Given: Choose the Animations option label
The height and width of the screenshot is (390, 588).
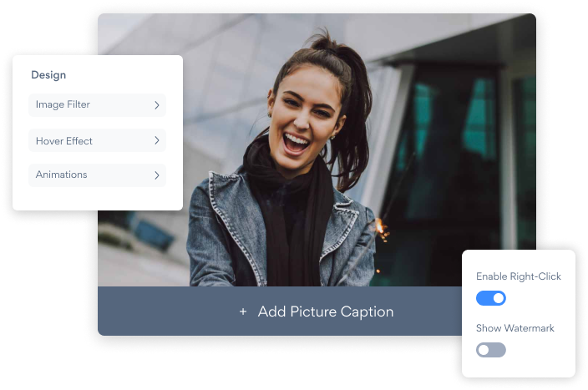Looking at the screenshot, I should point(61,175).
